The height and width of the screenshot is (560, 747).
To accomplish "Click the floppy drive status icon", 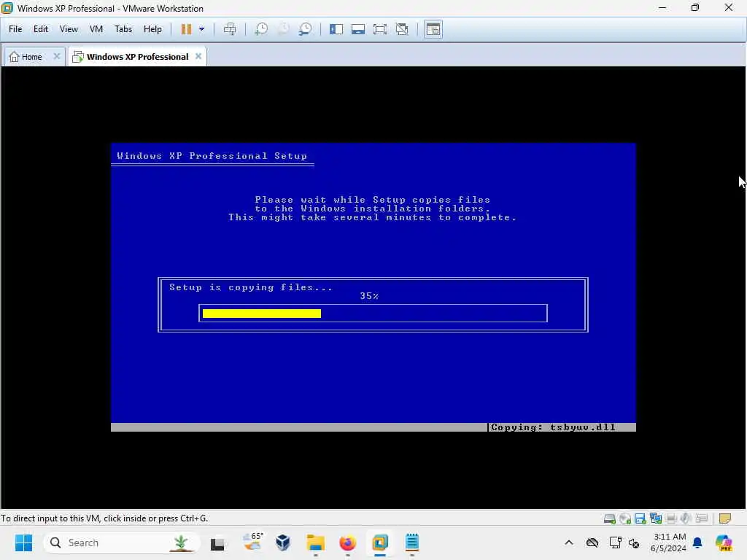I will pyautogui.click(x=640, y=518).
